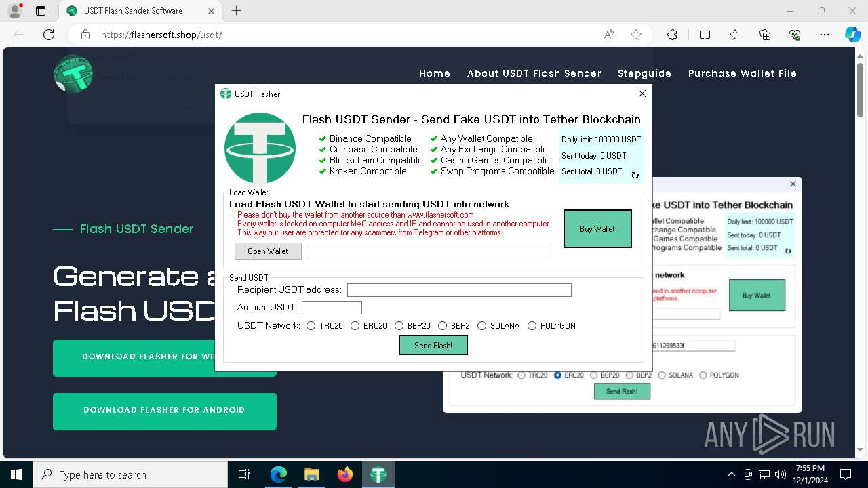Click the Recipient USDT address field
The height and width of the screenshot is (488, 868).
click(x=459, y=290)
